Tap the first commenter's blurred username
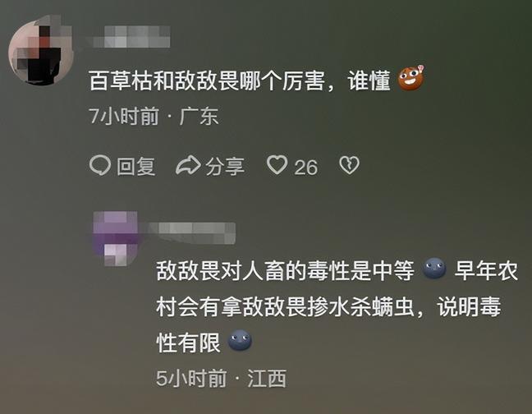This screenshot has width=532, height=414. coord(131,37)
